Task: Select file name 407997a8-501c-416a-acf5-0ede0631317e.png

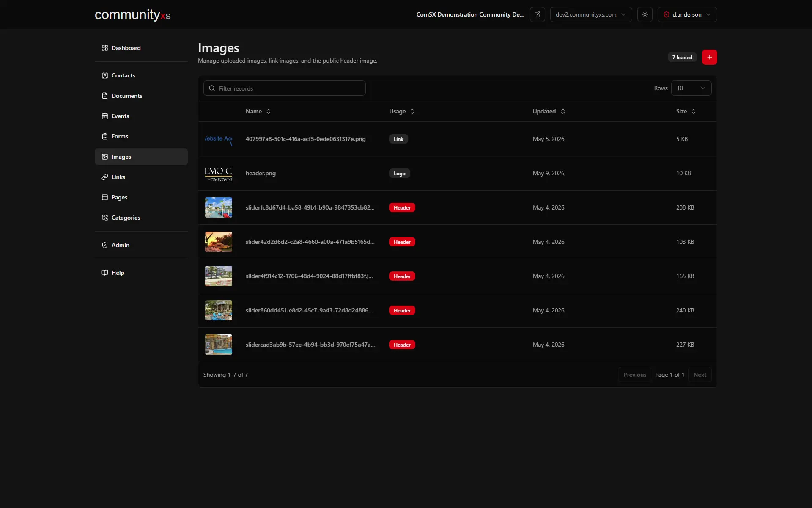Action: (306, 139)
